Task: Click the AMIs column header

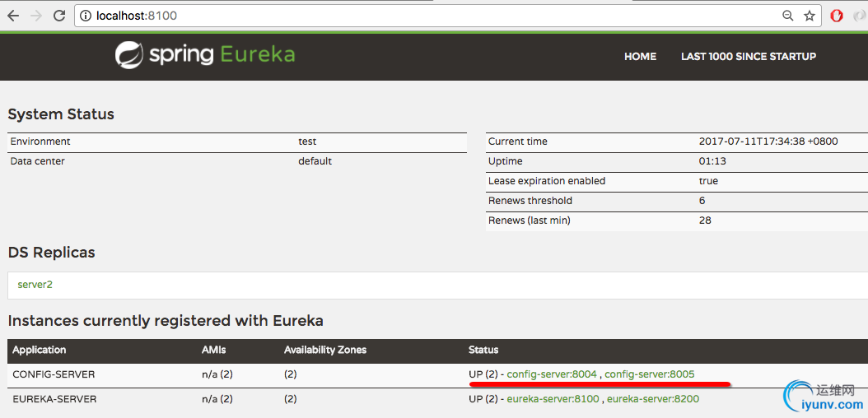Action: point(214,350)
